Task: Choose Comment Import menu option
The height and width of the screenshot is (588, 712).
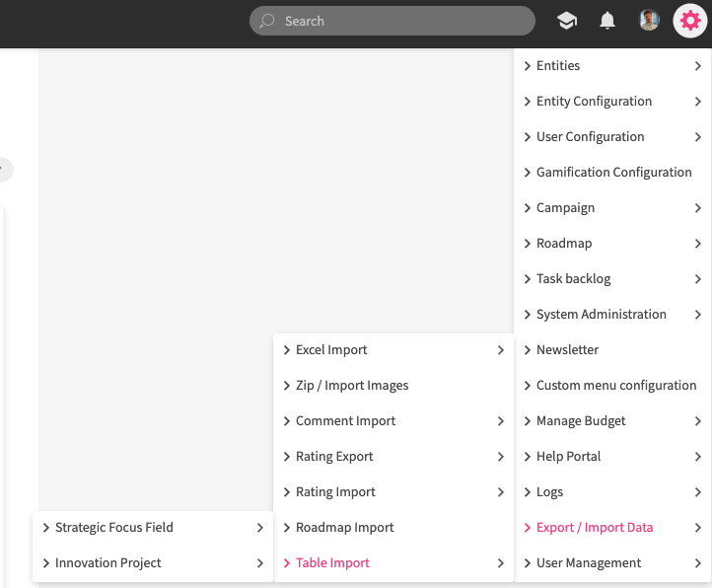Action: click(x=345, y=421)
